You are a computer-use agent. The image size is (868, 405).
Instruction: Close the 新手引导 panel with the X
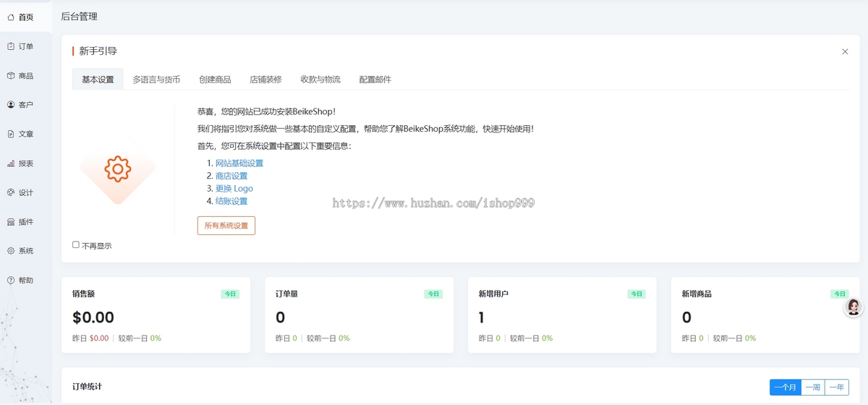click(845, 51)
